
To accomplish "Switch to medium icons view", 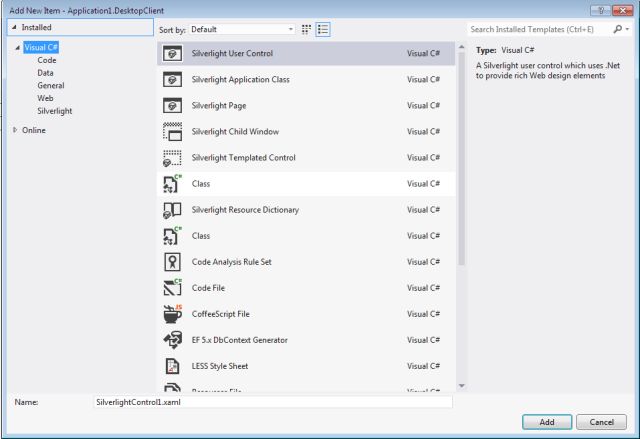I will click(x=306, y=29).
